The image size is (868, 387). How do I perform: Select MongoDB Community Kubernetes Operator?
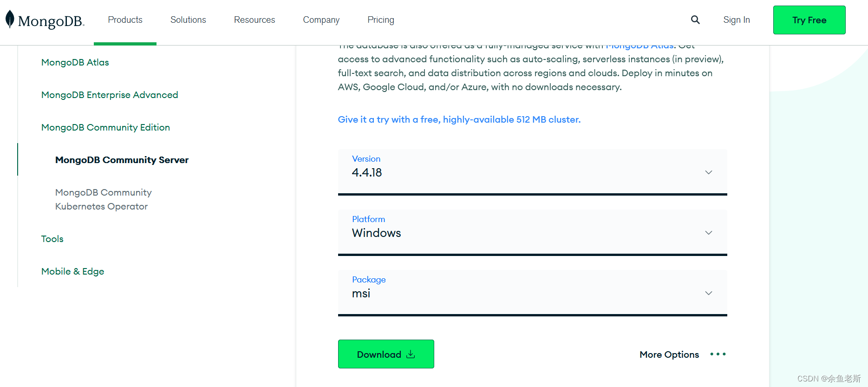pyautogui.click(x=103, y=199)
